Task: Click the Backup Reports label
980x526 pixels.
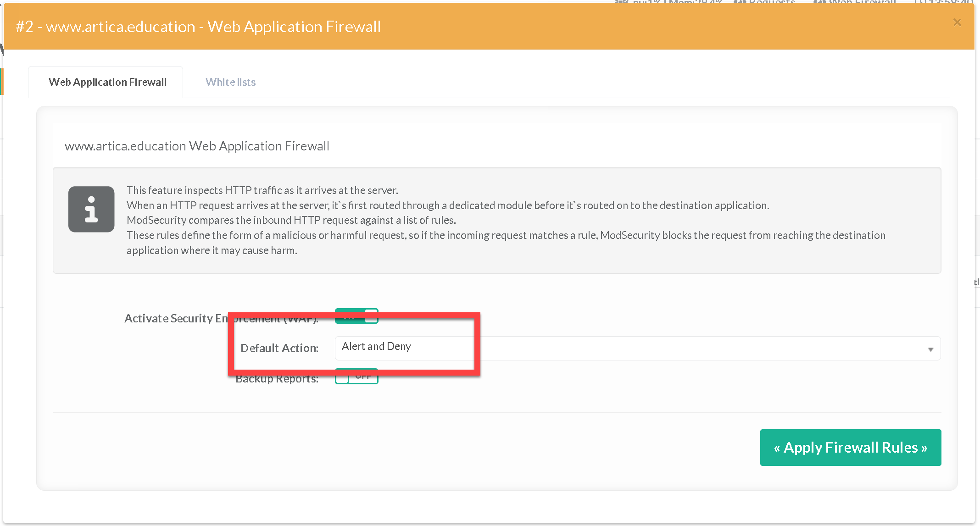Action: [277, 379]
